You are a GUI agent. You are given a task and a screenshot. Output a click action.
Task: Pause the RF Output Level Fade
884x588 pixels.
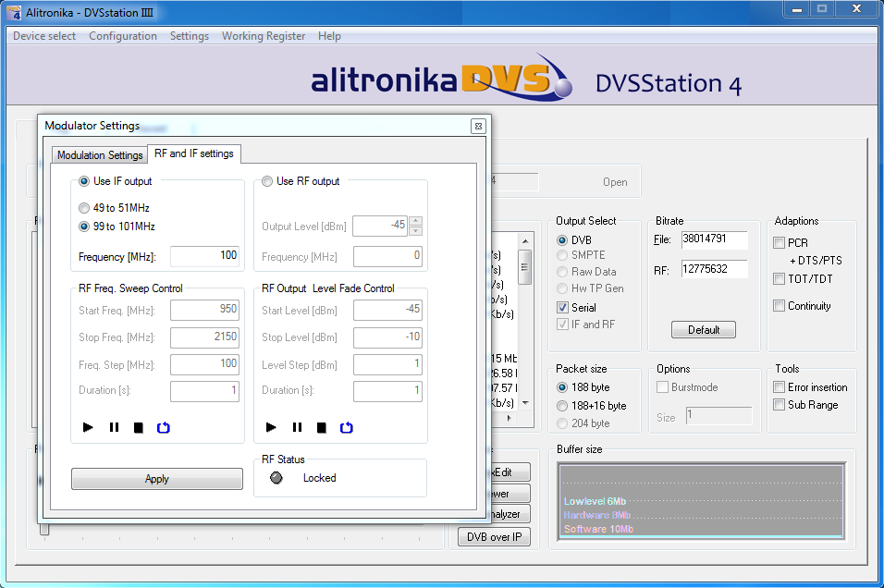297,427
